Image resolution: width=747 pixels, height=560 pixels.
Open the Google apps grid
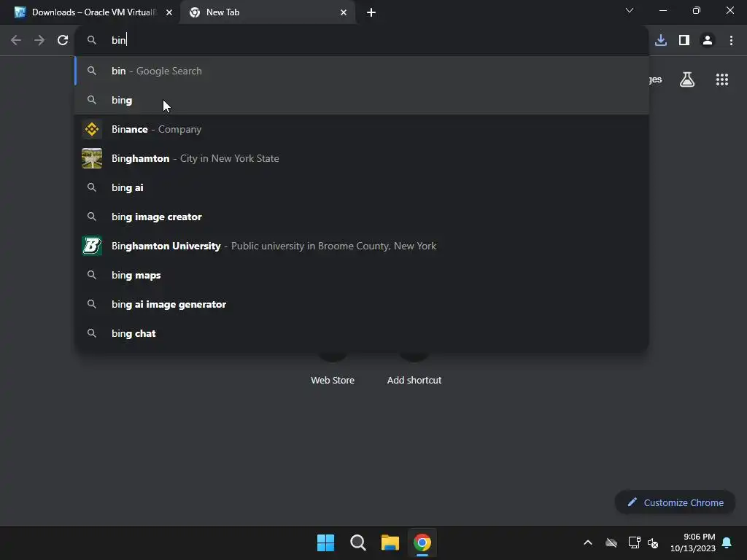click(722, 79)
